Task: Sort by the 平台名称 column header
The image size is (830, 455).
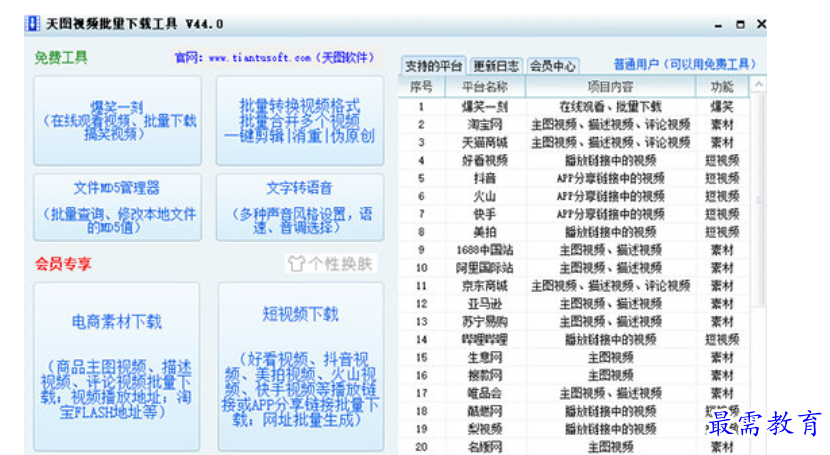Action: (485, 87)
